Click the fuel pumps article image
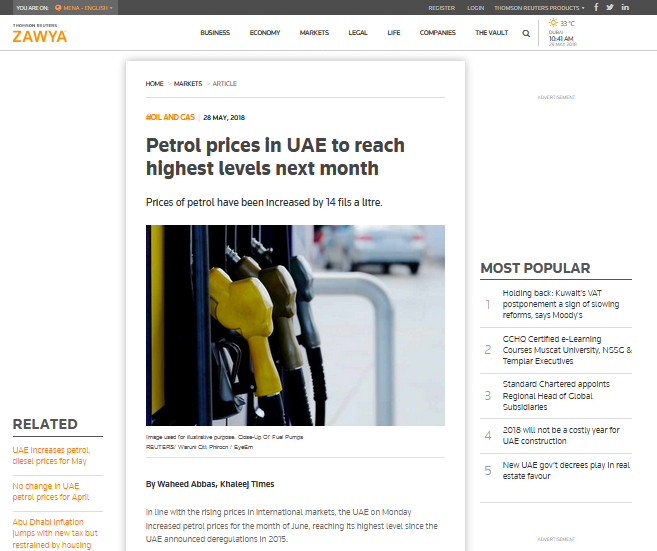Viewport: 657px width, 551px height. [295, 325]
